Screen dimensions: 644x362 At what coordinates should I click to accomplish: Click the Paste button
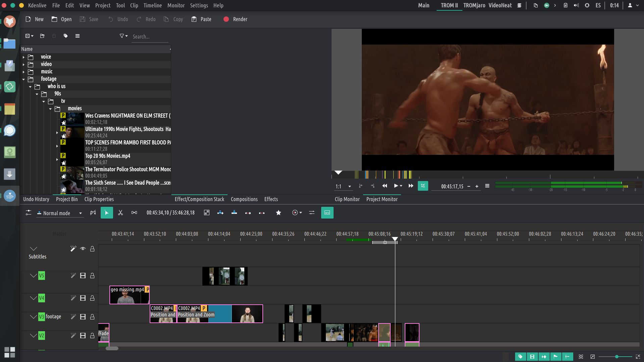[201, 19]
